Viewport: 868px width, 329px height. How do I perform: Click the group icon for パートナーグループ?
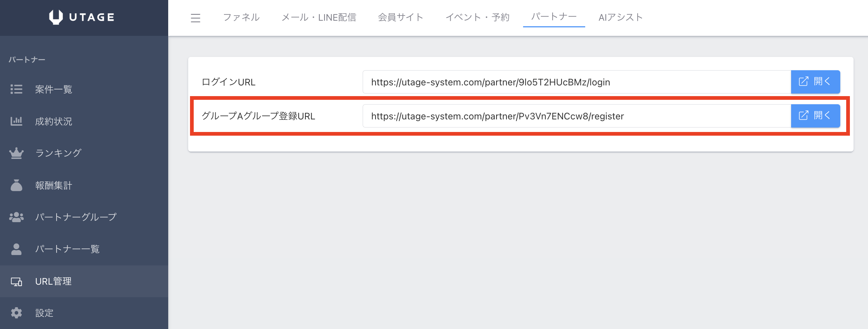coord(16,217)
